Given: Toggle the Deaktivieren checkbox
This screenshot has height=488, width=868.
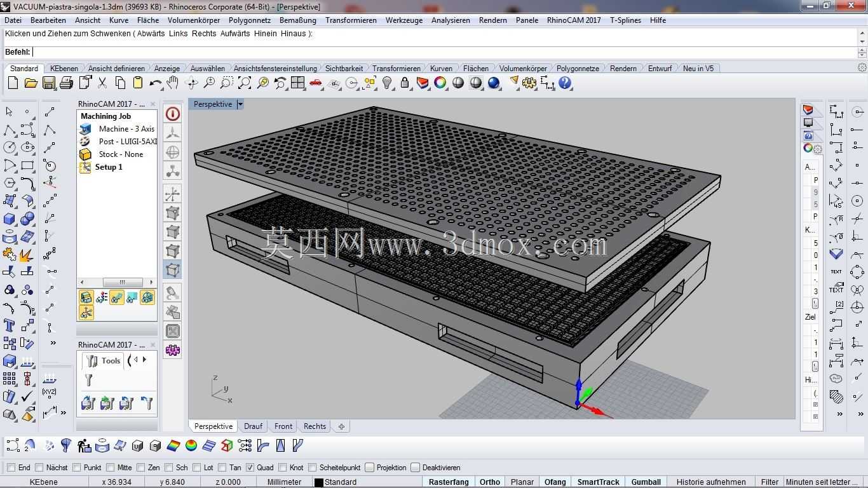Looking at the screenshot, I should point(416,467).
